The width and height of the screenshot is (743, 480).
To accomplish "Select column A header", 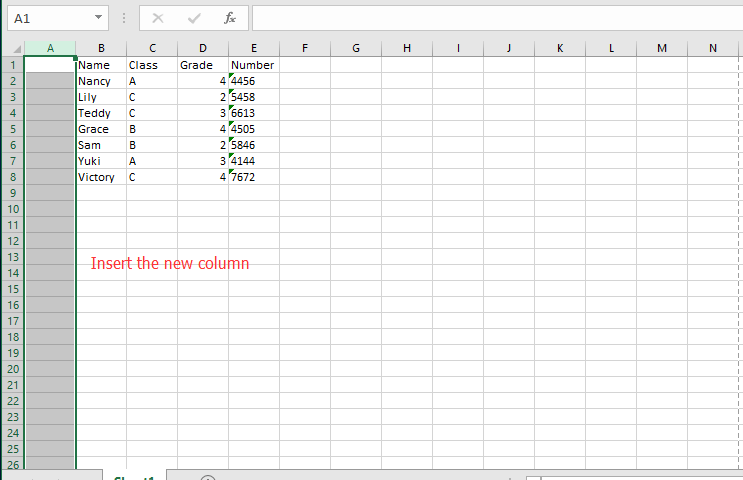I will [50, 48].
